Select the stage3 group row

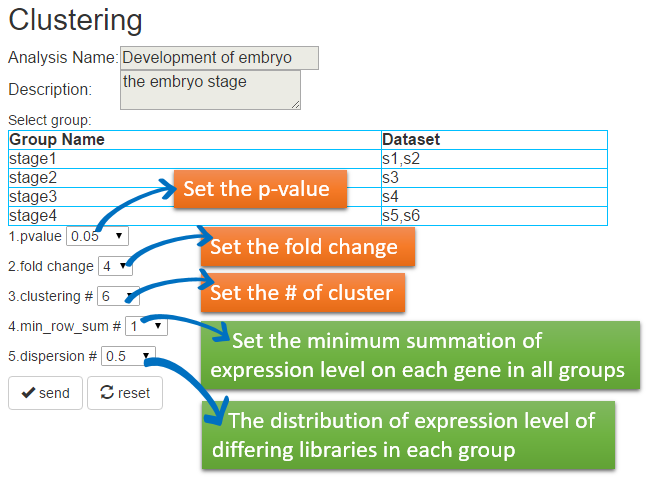click(308, 197)
